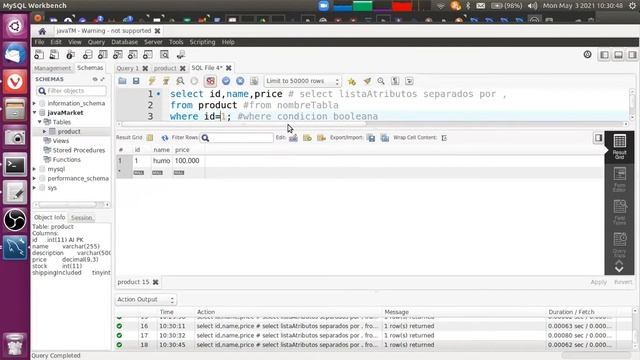Switch to the Query 1 tab

(127, 68)
